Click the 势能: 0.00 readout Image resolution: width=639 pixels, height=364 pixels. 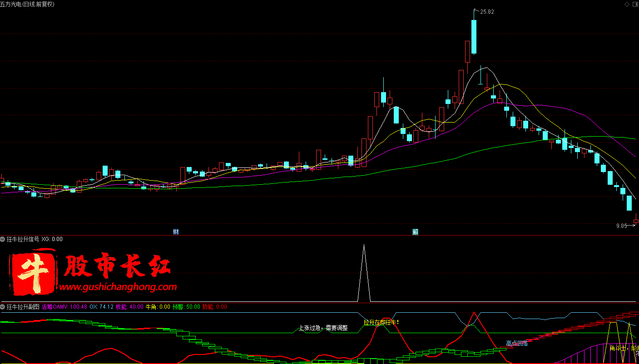pyautogui.click(x=215, y=307)
